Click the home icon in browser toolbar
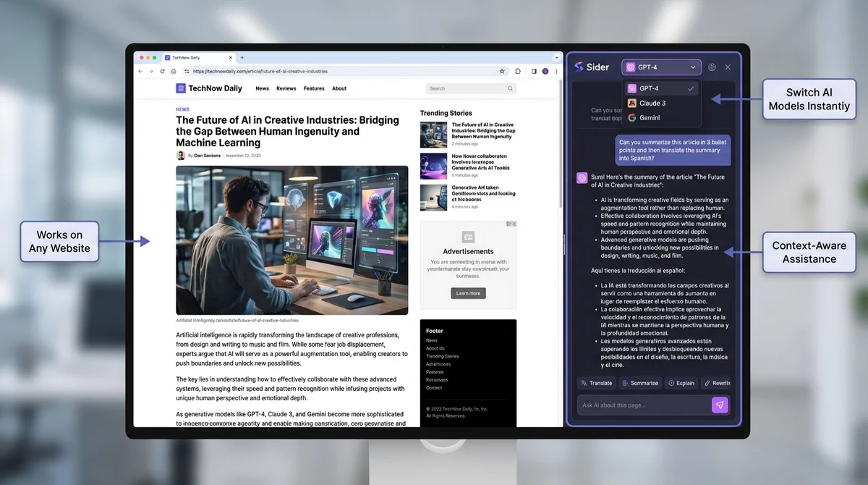This screenshot has height=485, width=868. coord(174,72)
